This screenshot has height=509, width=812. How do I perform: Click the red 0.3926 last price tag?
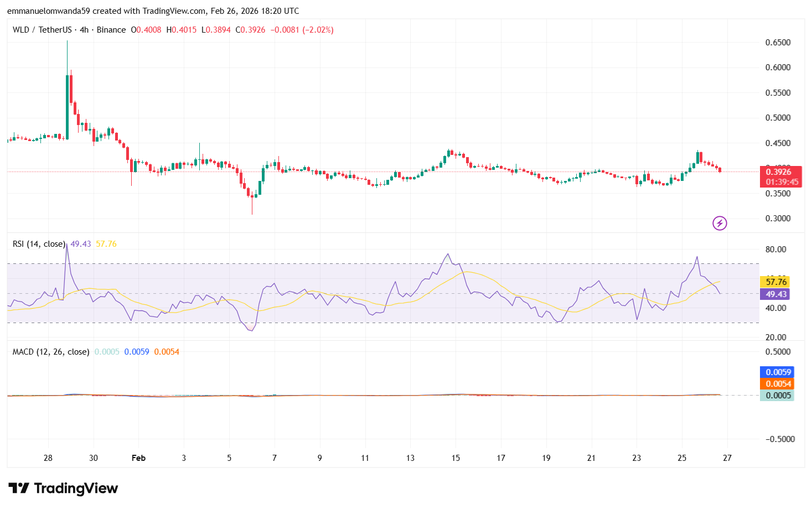(x=778, y=172)
